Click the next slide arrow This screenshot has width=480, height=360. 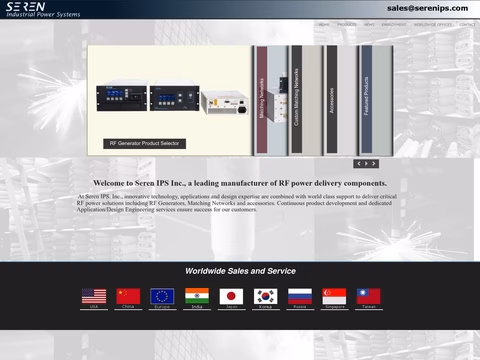(374, 163)
